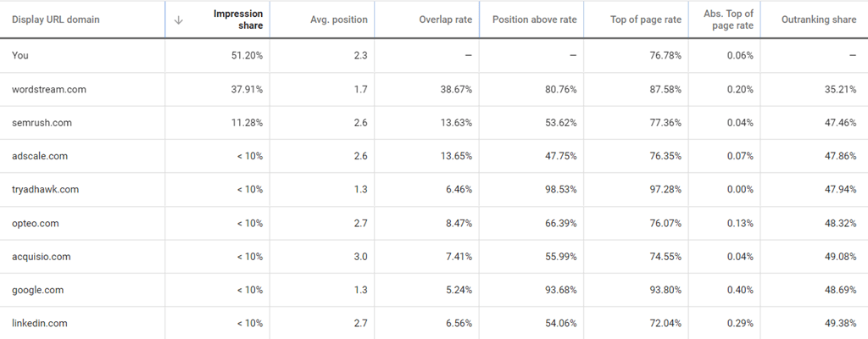Click the tryadhawk.com domain entry

click(x=46, y=190)
